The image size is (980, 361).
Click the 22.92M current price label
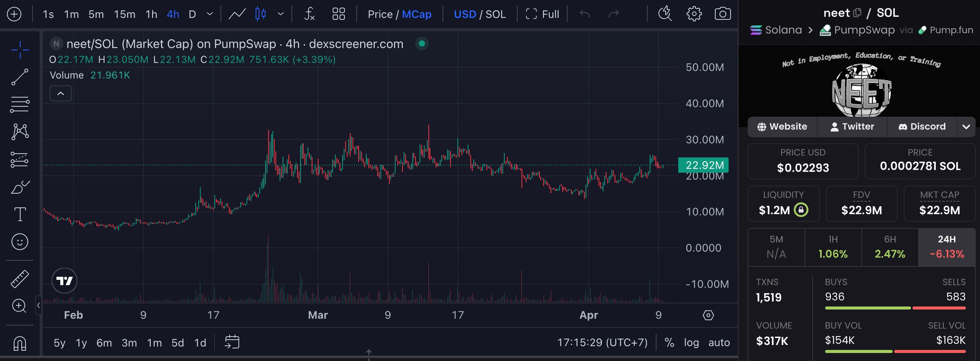[703, 165]
